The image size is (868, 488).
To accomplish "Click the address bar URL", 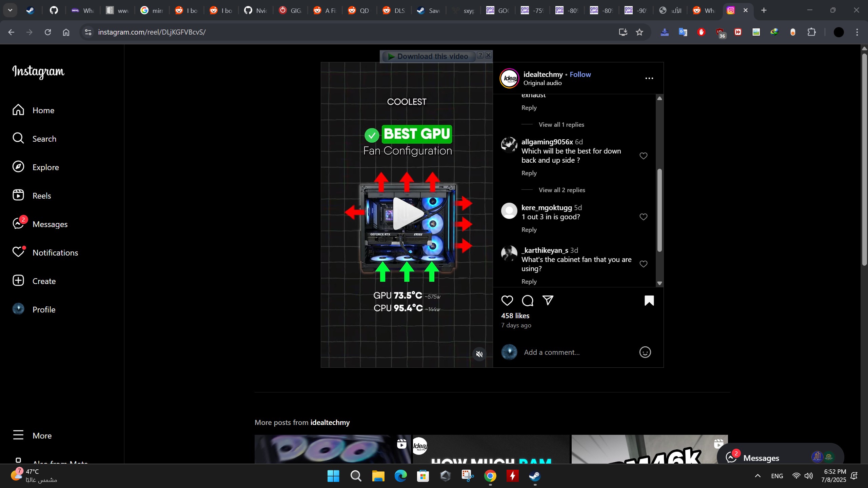I will [x=152, y=32].
